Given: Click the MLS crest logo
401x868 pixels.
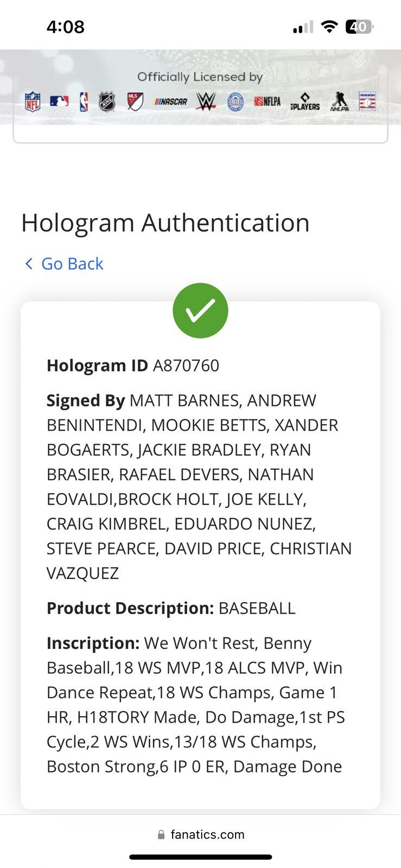Looking at the screenshot, I should click(135, 101).
